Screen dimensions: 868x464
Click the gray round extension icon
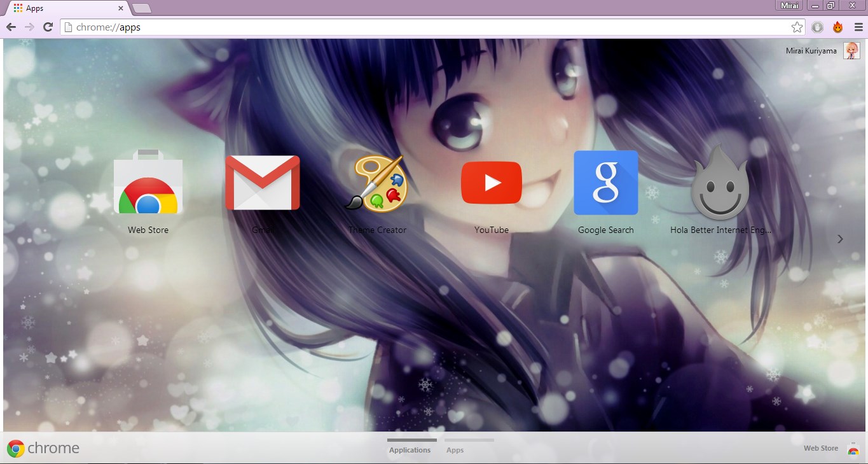[818, 27]
